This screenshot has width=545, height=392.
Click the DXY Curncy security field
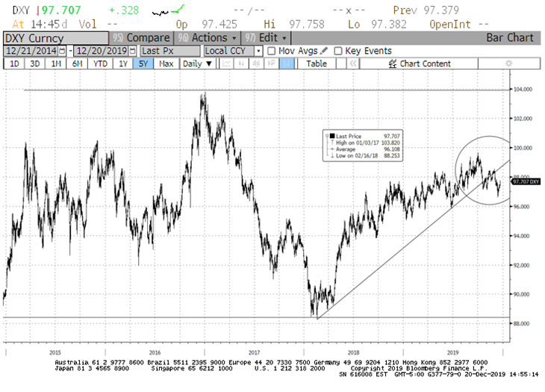[x=54, y=37]
